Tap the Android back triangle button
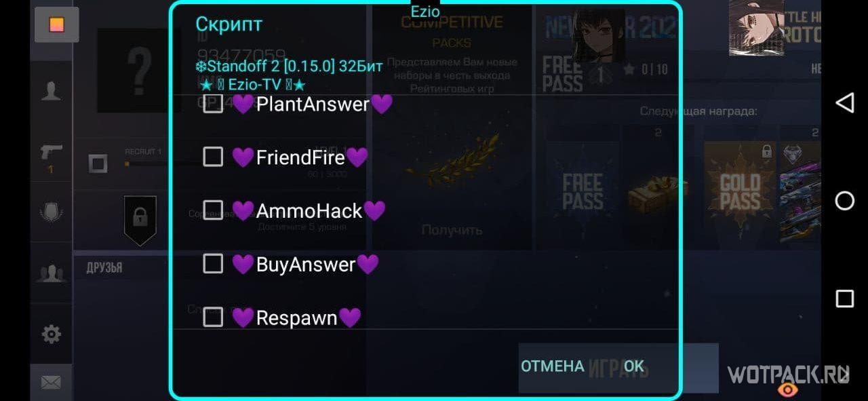Screen dimensions: 868x401 (844, 103)
